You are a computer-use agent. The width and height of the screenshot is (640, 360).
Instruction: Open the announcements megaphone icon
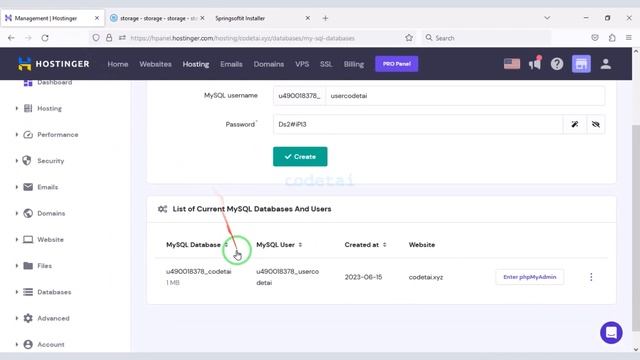pyautogui.click(x=535, y=64)
